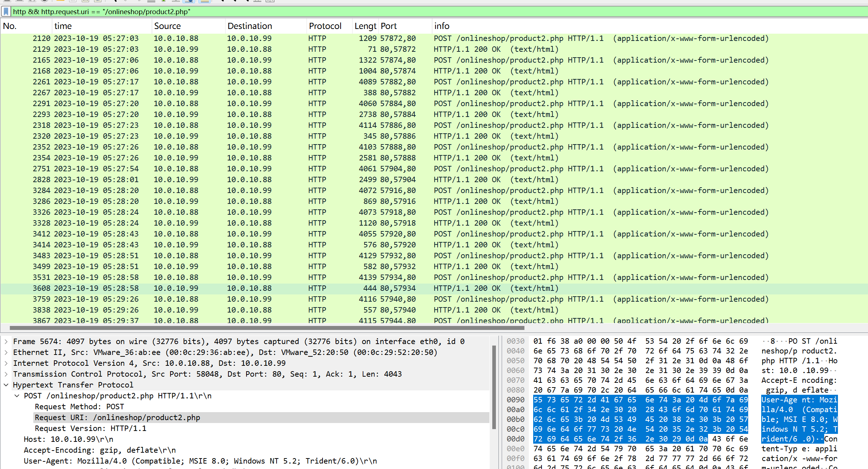
Task: Select packet 2354 with length 2581
Action: (434, 158)
